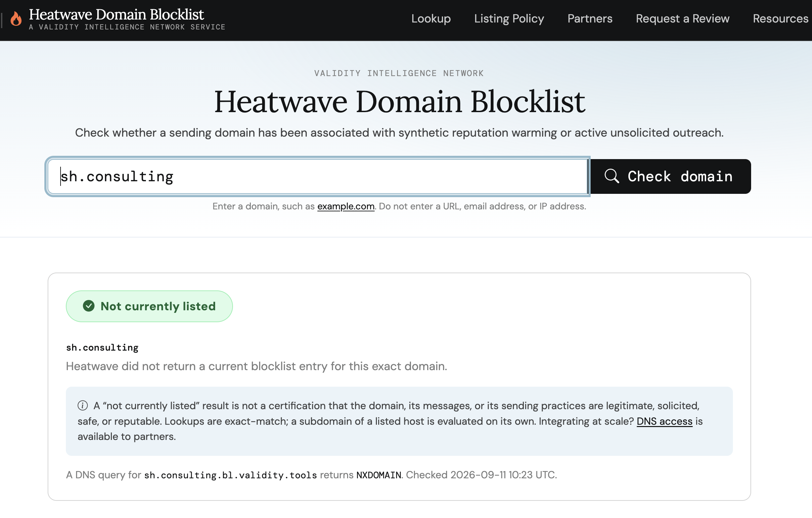Click the Validity Intelligence Network eyebrow text

[399, 73]
